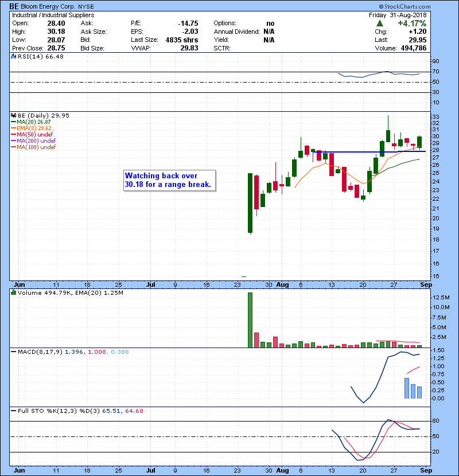Click the MACD signal value 1.008
Screen dimensions: 459x476
tap(97, 352)
